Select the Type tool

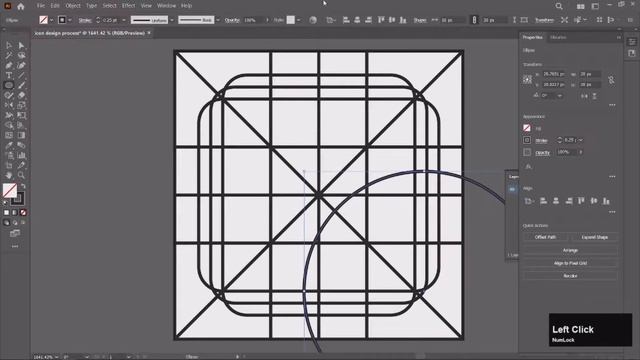click(9, 76)
